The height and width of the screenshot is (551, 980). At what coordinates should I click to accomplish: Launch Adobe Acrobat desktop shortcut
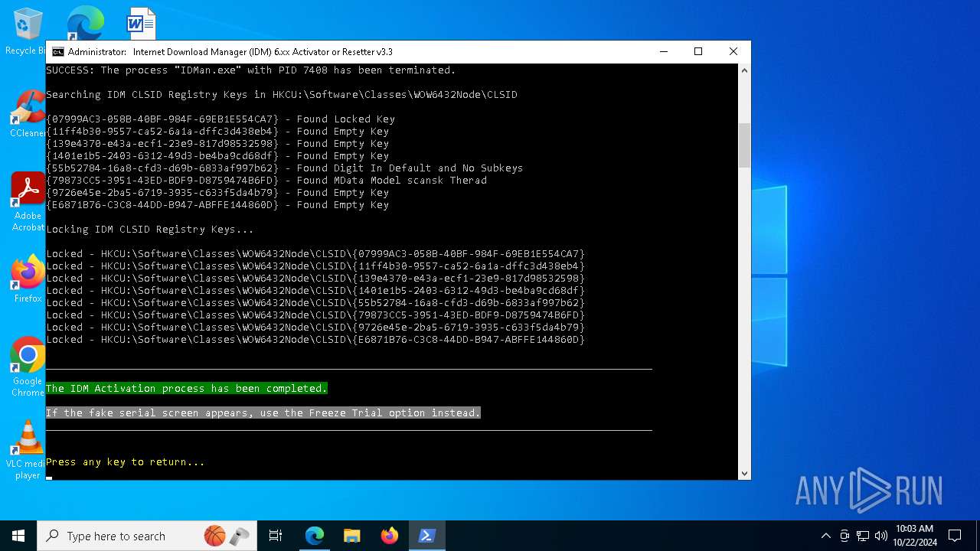point(28,202)
